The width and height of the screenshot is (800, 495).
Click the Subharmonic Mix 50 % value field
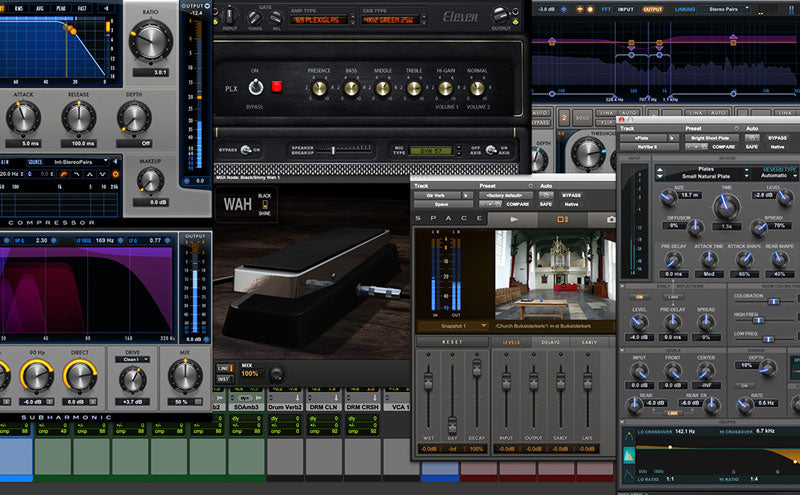(185, 402)
